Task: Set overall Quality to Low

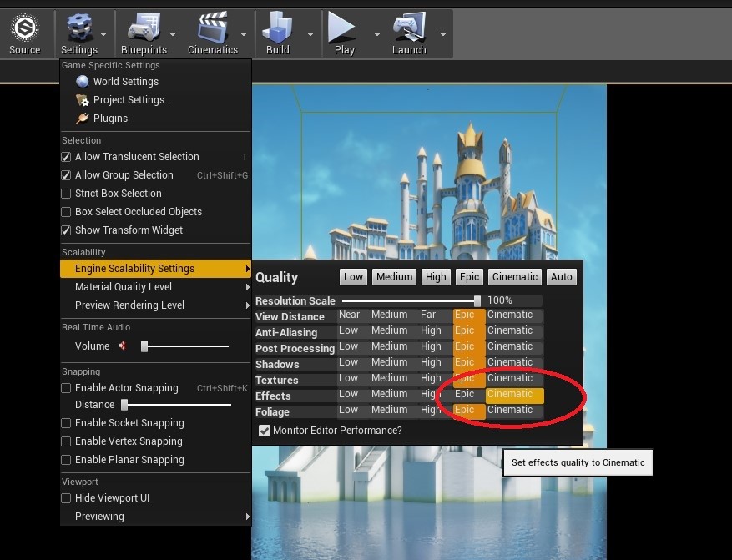Action: click(353, 277)
